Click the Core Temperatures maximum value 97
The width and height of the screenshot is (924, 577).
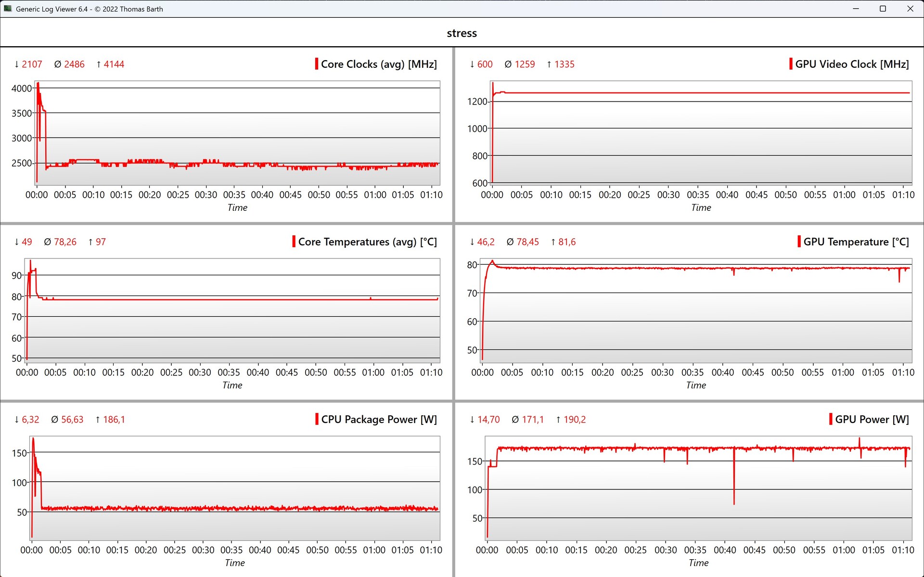[100, 242]
